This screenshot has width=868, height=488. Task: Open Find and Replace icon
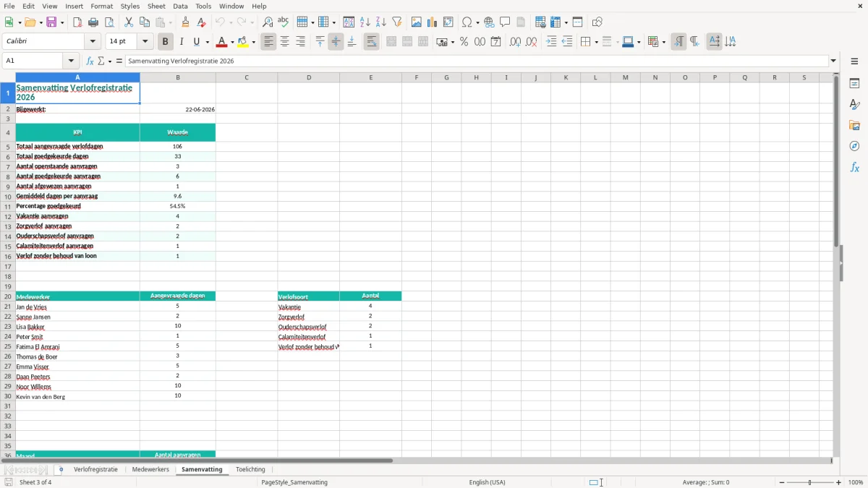pos(268,22)
